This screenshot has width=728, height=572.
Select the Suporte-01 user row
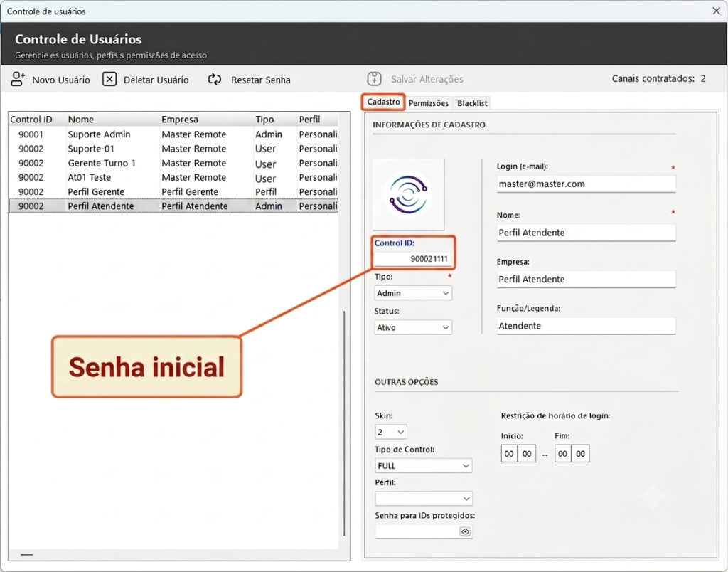coord(173,149)
